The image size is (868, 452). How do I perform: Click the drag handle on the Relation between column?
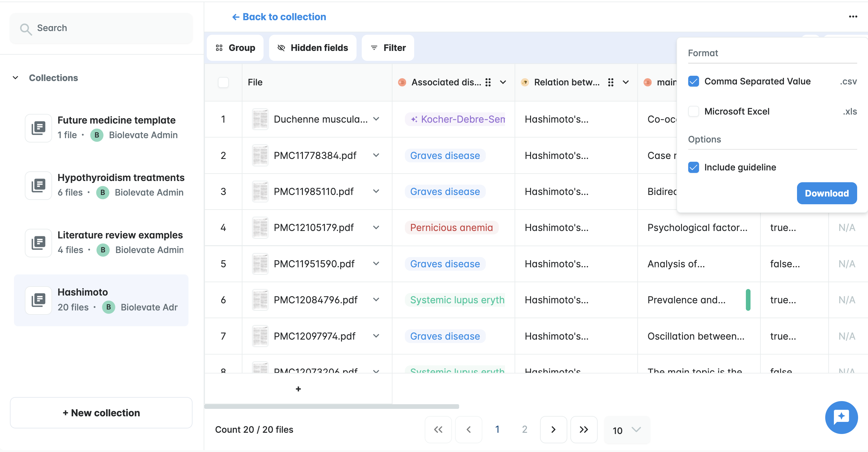pos(610,82)
